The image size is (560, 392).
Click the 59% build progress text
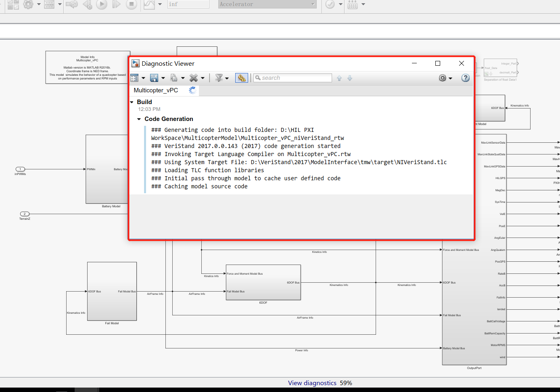coord(346,383)
